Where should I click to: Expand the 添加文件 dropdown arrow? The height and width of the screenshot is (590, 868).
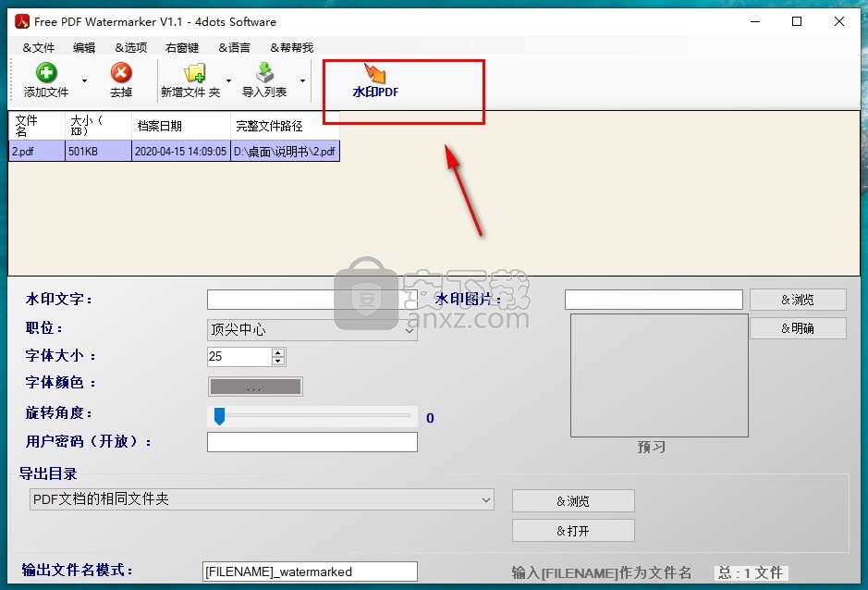coord(84,80)
